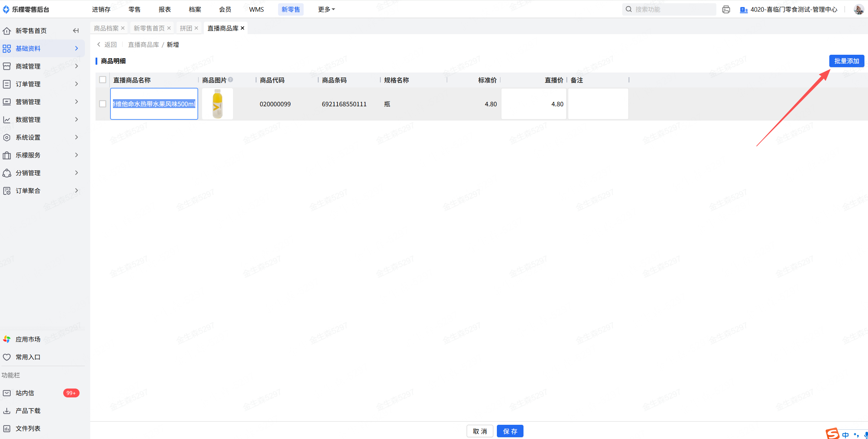Toggle the select-all header checkbox
Screen dimensions: 868x439
(103, 80)
